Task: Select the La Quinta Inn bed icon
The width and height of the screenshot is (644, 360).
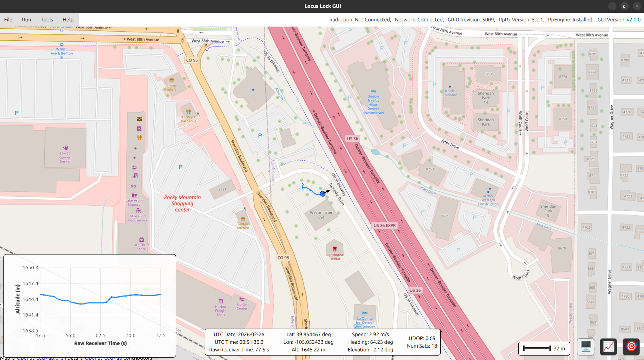Action: coord(365,313)
